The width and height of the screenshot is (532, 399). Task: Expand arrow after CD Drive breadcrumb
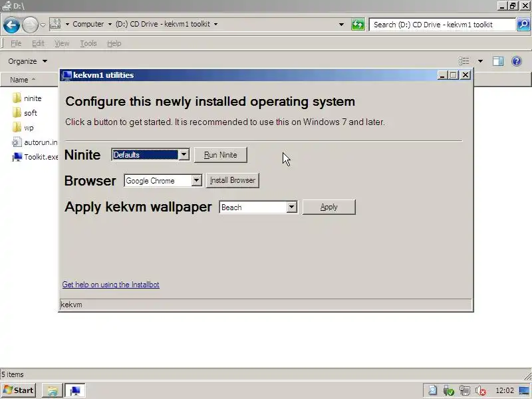click(x=215, y=24)
